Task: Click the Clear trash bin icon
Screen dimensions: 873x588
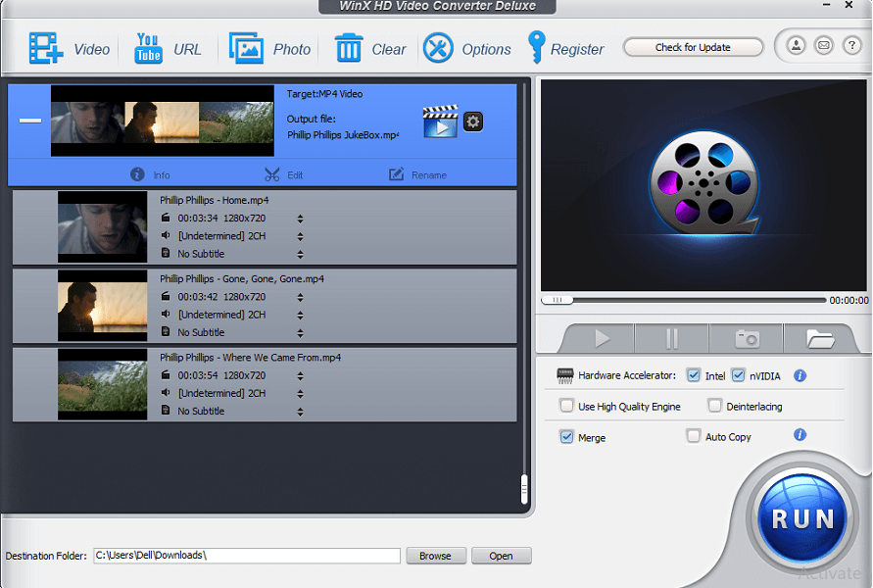Action: [349, 48]
